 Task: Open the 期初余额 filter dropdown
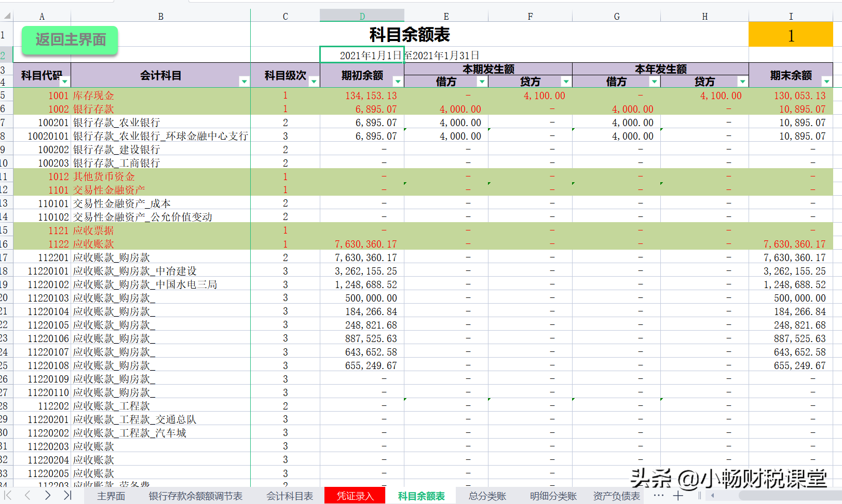coord(398,81)
